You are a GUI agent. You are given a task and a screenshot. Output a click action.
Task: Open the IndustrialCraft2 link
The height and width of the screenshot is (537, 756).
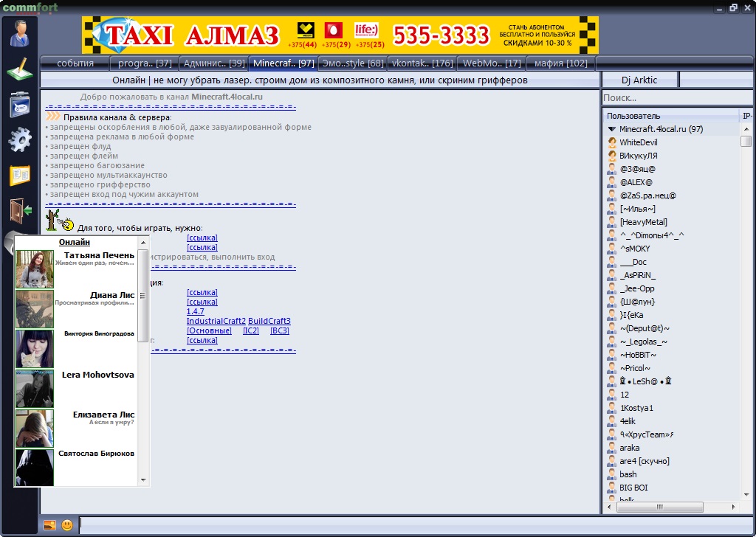pos(216,321)
